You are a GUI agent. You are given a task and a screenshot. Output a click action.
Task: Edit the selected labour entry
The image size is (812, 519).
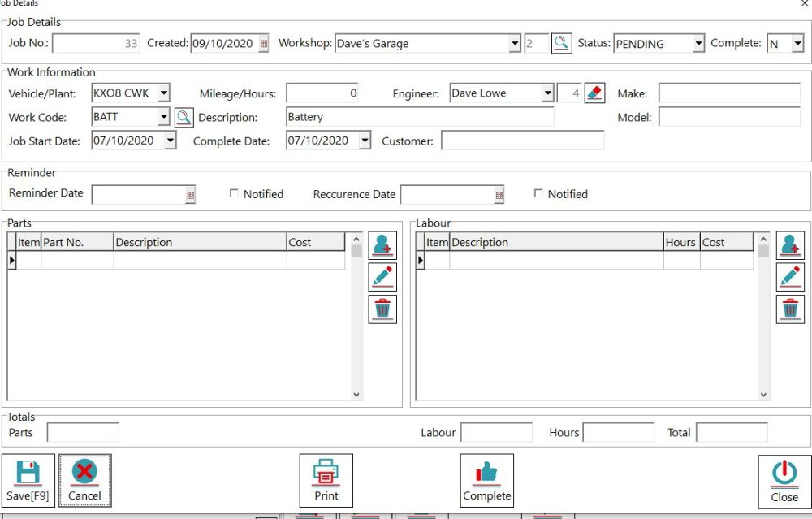pyautogui.click(x=790, y=277)
